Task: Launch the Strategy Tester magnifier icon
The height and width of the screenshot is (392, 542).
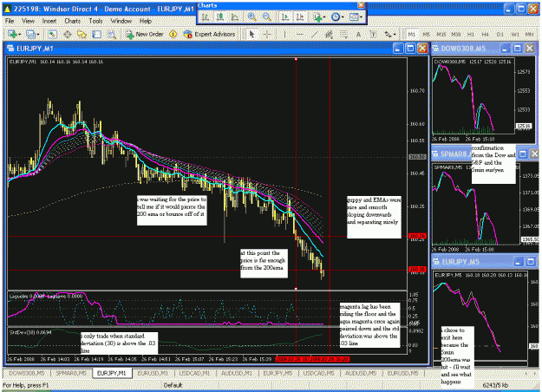Action: pos(111,34)
